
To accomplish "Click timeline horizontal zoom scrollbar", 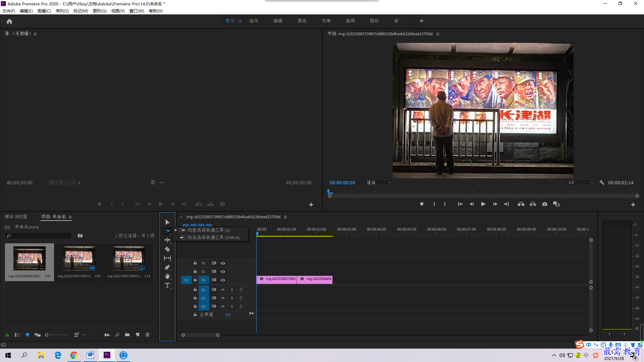I will 200,335.
